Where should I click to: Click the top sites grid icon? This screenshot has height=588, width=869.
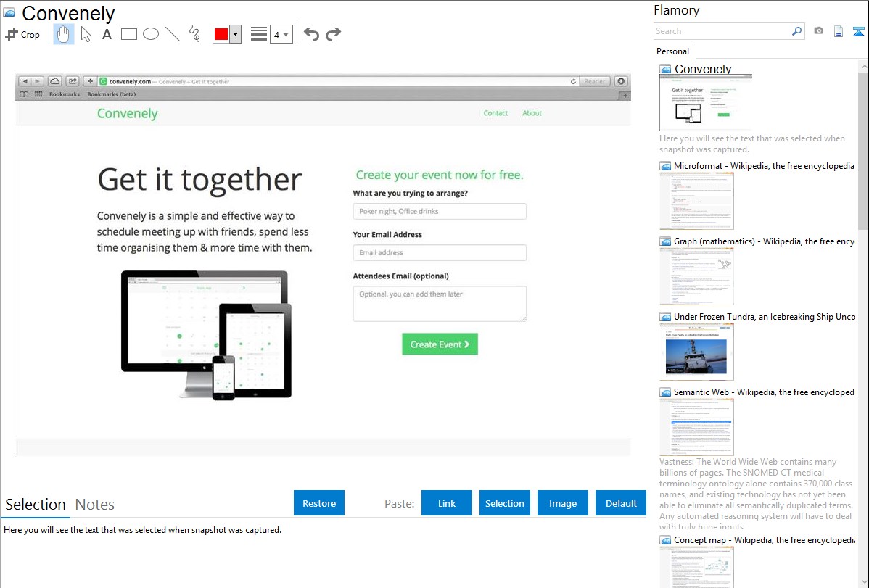[38, 94]
